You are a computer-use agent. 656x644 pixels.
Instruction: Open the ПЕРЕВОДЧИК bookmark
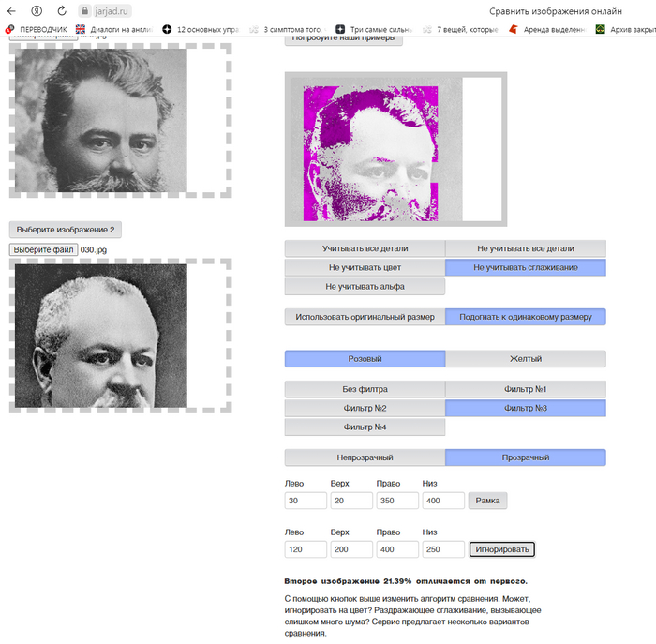pyautogui.click(x=36, y=29)
